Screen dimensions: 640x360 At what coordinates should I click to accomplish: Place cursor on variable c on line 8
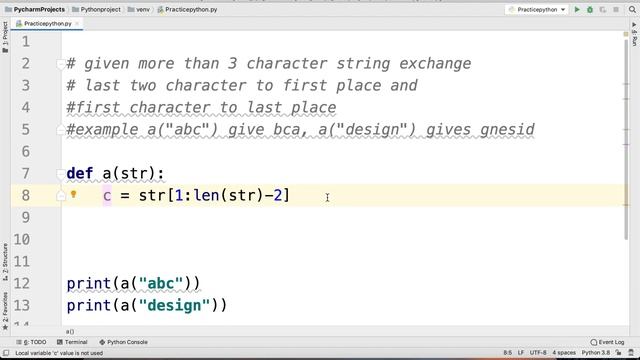pyautogui.click(x=107, y=196)
